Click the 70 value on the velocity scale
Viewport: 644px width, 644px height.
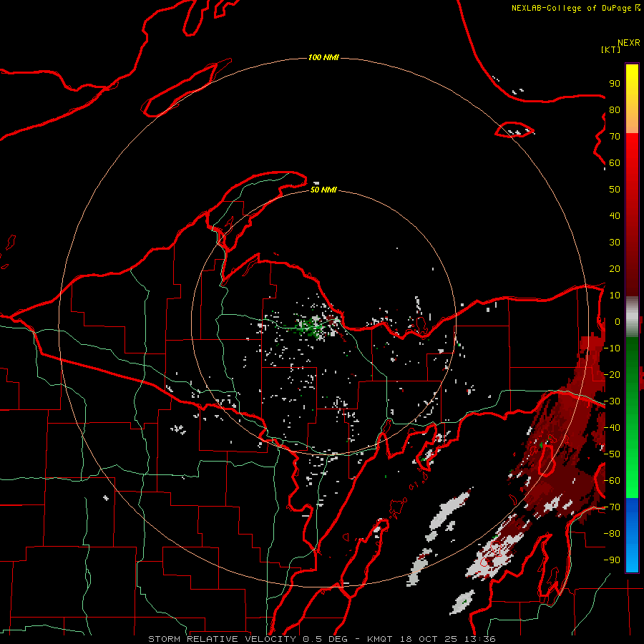[615, 137]
